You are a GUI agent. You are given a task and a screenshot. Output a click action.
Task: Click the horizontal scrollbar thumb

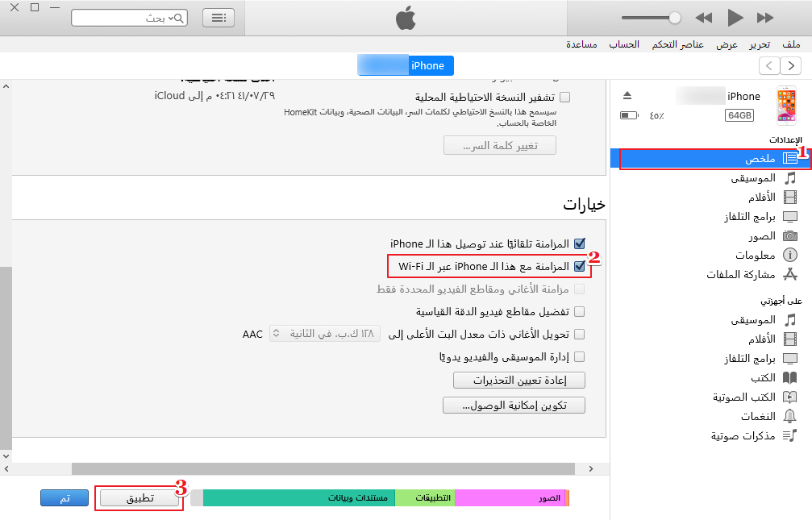coord(323,468)
